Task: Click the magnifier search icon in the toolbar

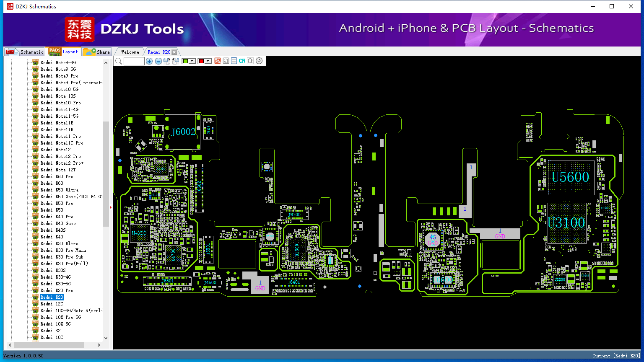Action: coord(119,61)
